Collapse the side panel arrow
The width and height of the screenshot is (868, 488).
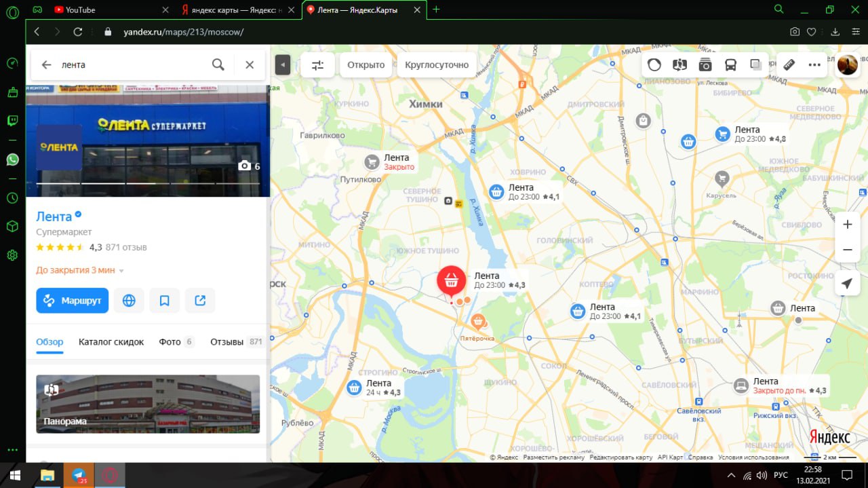pyautogui.click(x=283, y=65)
